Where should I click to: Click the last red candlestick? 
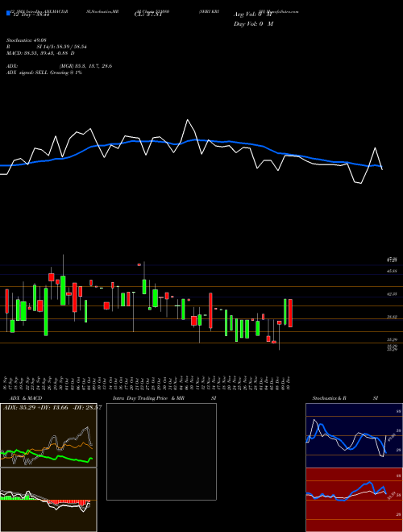[x=290, y=314]
